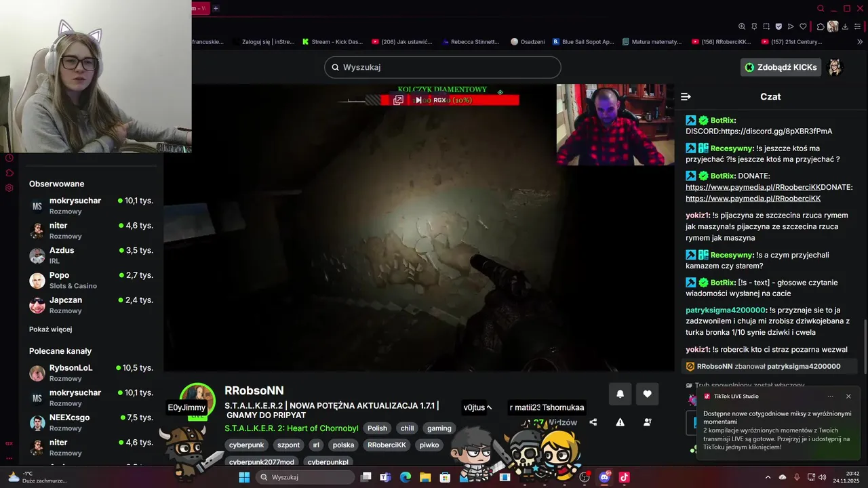Image resolution: width=868 pixels, height=488 pixels.
Task: Open the 21st Century YouTube bookmark
Action: coord(792,41)
